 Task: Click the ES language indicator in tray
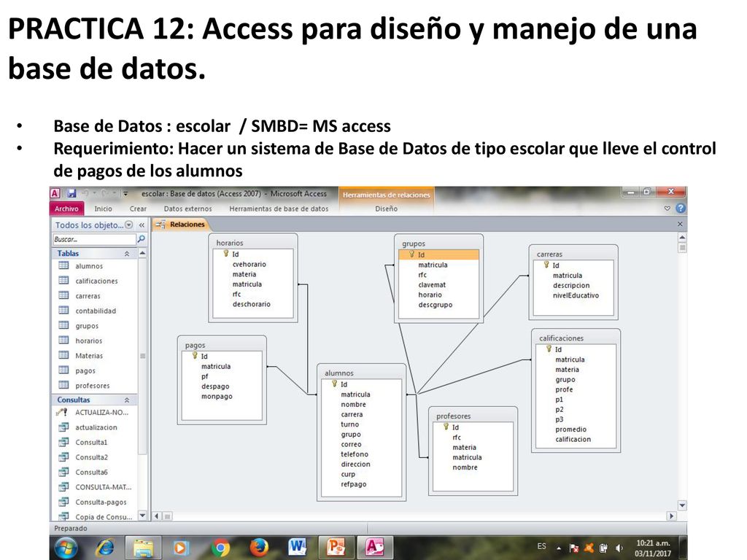click(542, 546)
